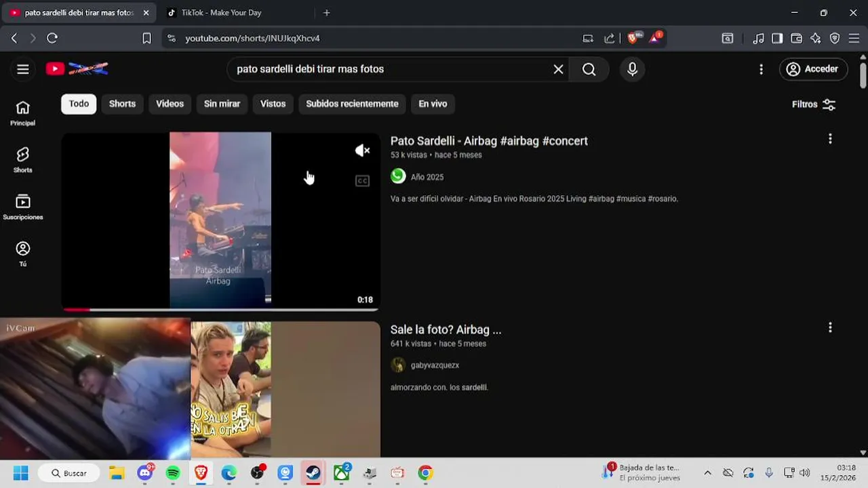This screenshot has height=488, width=868.
Task: Toggle the browser sidebar panel
Action: (x=778, y=39)
